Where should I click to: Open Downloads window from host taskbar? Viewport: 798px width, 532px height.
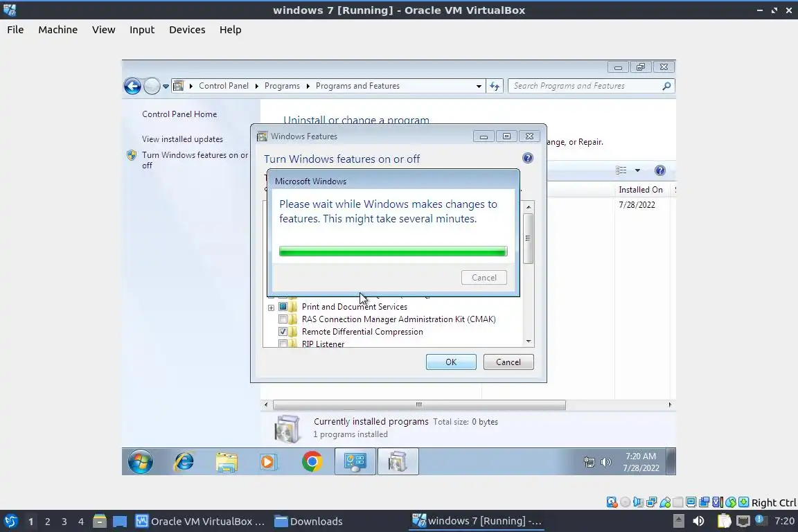click(x=308, y=522)
